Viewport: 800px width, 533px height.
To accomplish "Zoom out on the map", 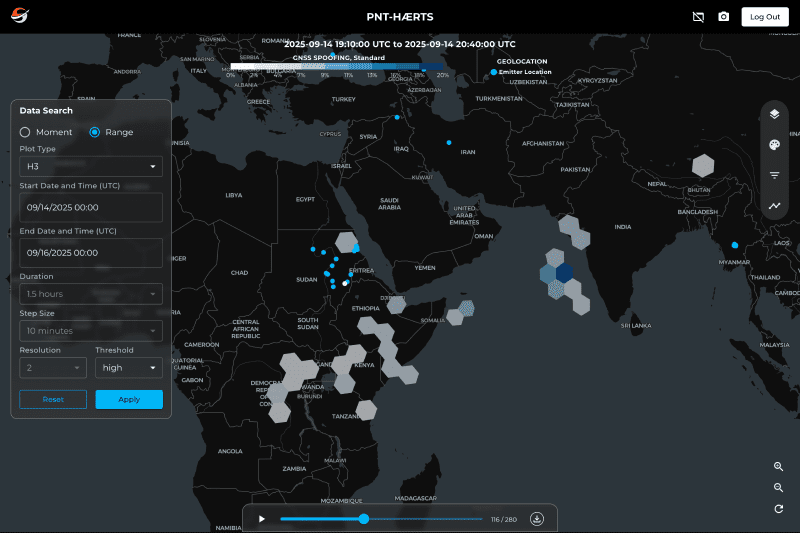I will [778, 488].
